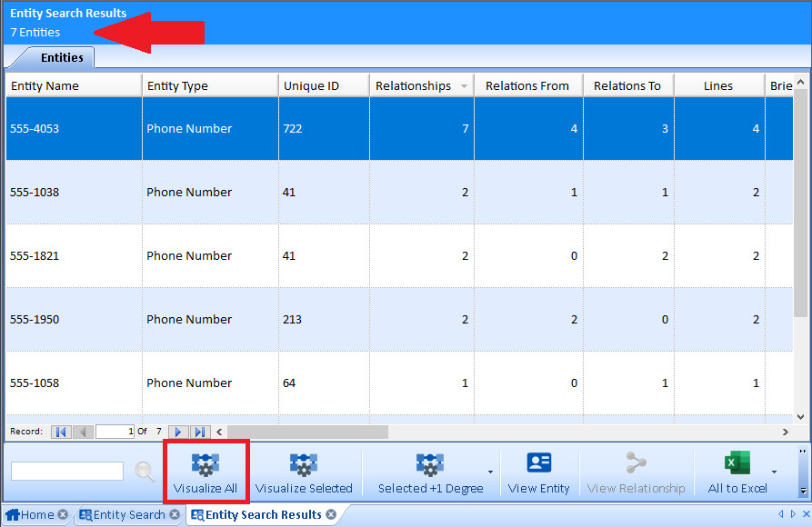Click Unique ID 722 cell
This screenshot has width=812, height=527.
pyautogui.click(x=325, y=128)
